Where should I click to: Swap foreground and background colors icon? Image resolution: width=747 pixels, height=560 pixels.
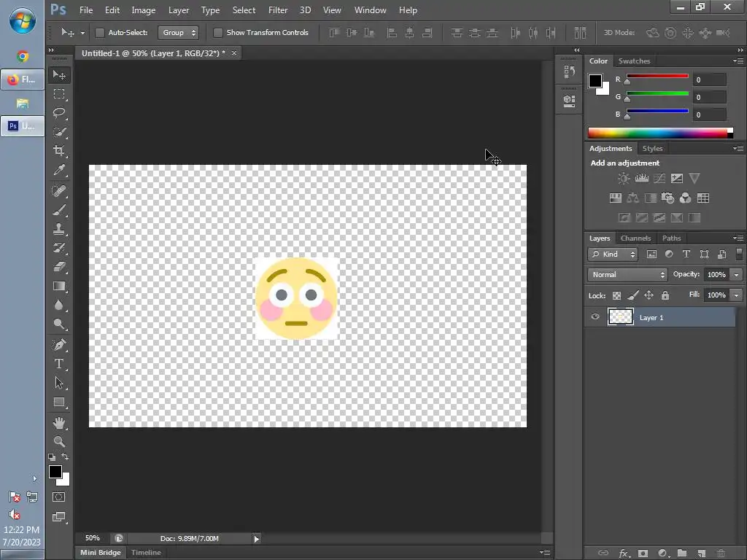coord(65,456)
